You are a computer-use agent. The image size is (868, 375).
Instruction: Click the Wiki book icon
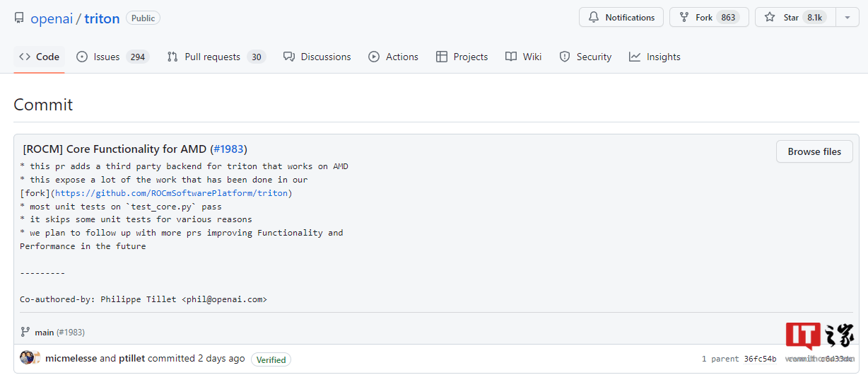511,57
